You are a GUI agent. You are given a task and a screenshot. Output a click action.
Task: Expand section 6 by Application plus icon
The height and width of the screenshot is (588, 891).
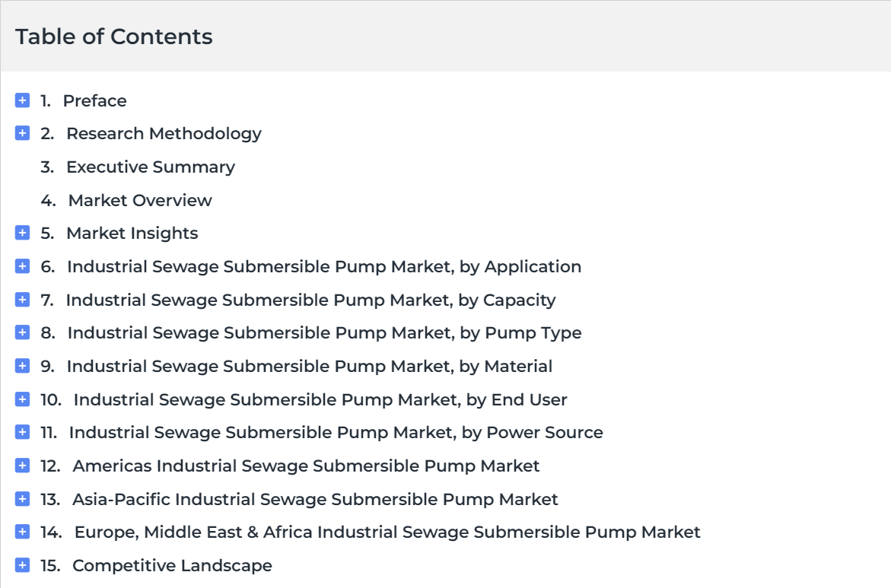click(22, 266)
